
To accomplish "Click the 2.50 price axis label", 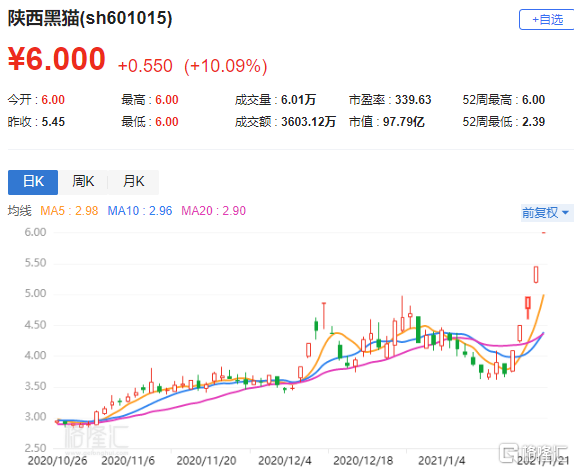I will 36,448.
